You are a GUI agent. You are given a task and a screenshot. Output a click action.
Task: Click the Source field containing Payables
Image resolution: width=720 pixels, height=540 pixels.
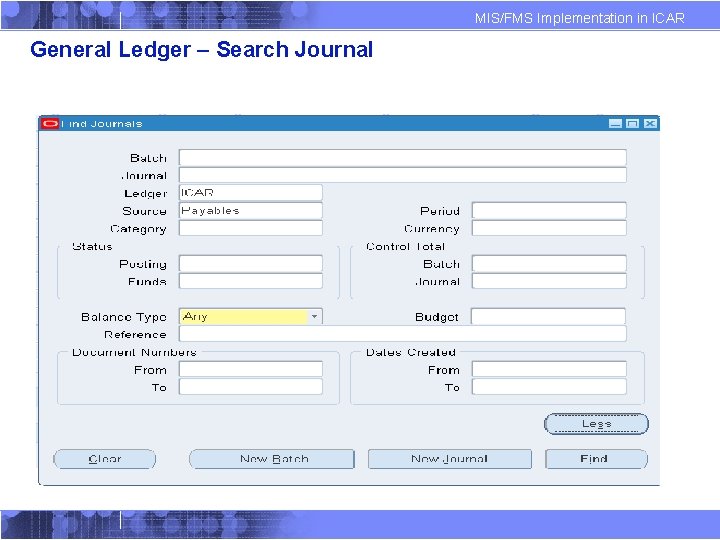point(251,210)
